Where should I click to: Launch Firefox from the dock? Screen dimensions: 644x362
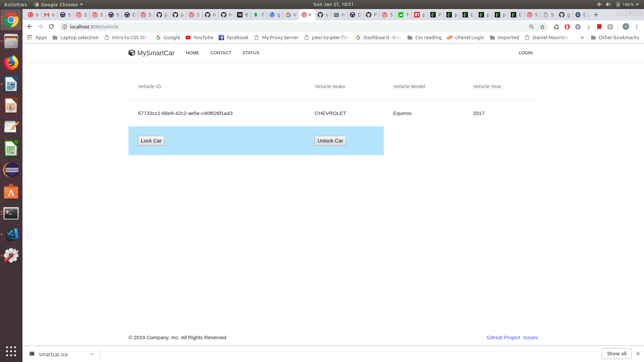point(11,63)
